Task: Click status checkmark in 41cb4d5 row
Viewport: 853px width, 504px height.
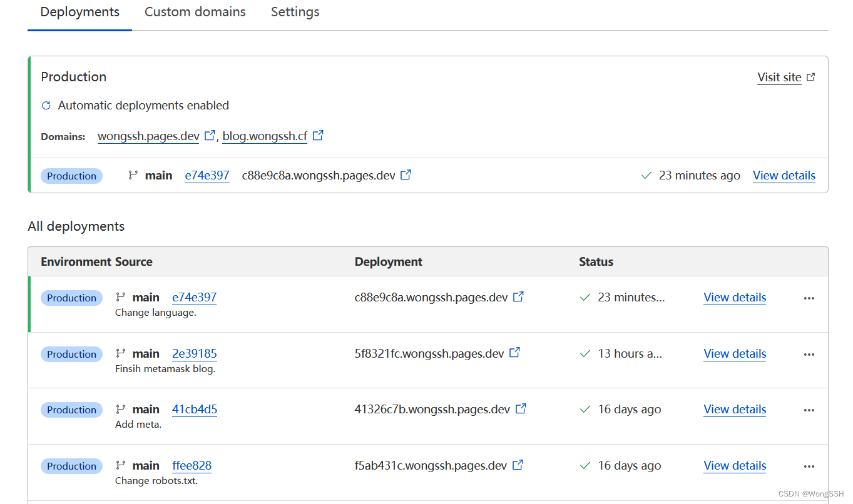Action: (x=585, y=410)
